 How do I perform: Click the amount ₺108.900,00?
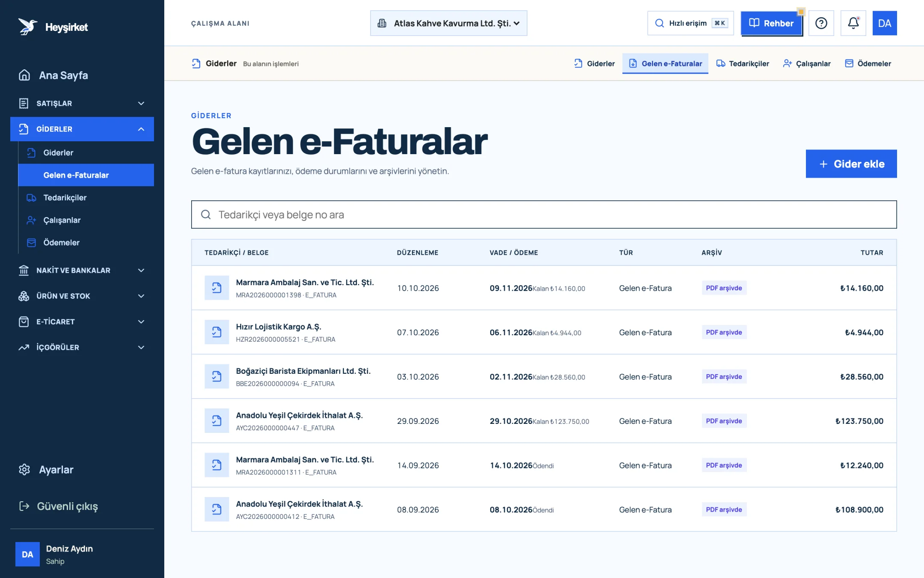859,509
